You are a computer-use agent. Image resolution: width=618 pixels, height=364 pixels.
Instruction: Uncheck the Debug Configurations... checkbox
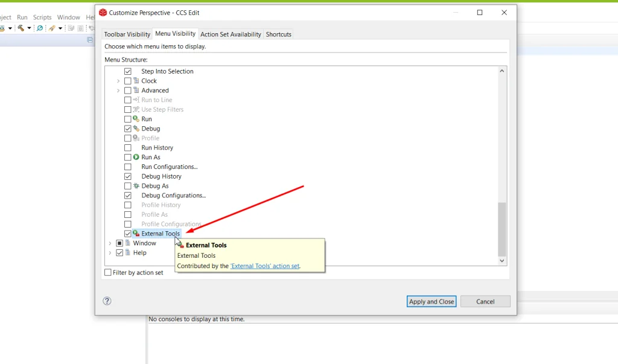click(x=128, y=195)
